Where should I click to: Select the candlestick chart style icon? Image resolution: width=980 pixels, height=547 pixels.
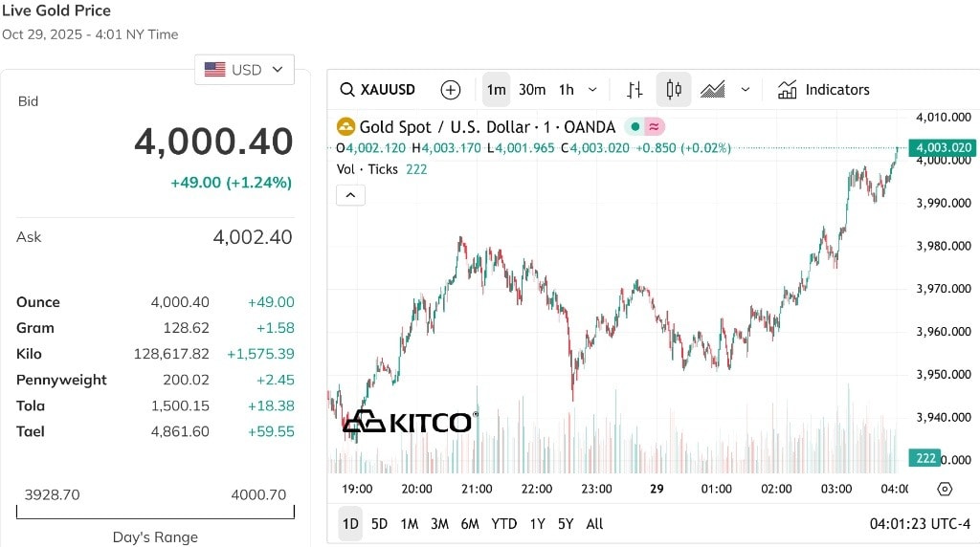pyautogui.click(x=674, y=90)
